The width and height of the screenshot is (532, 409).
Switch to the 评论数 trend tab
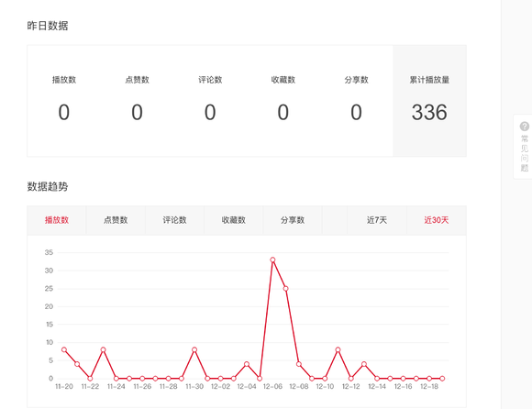click(x=174, y=220)
